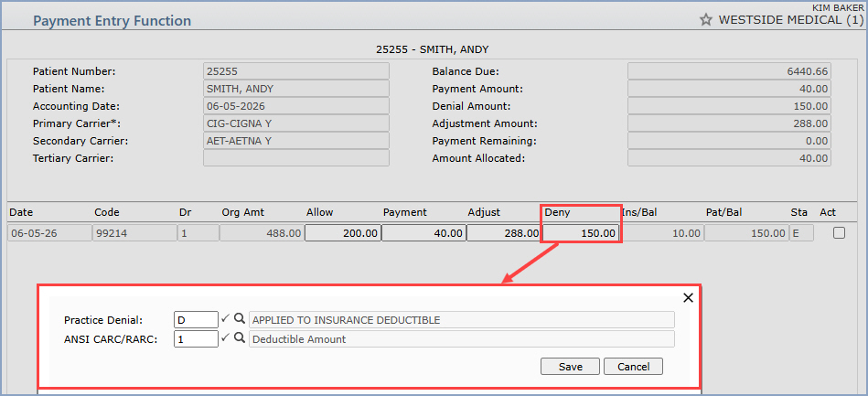Screen dimensions: 868x396
Task: Click the Secondary Carrier field AET-AETNA Y
Action: tap(296, 141)
